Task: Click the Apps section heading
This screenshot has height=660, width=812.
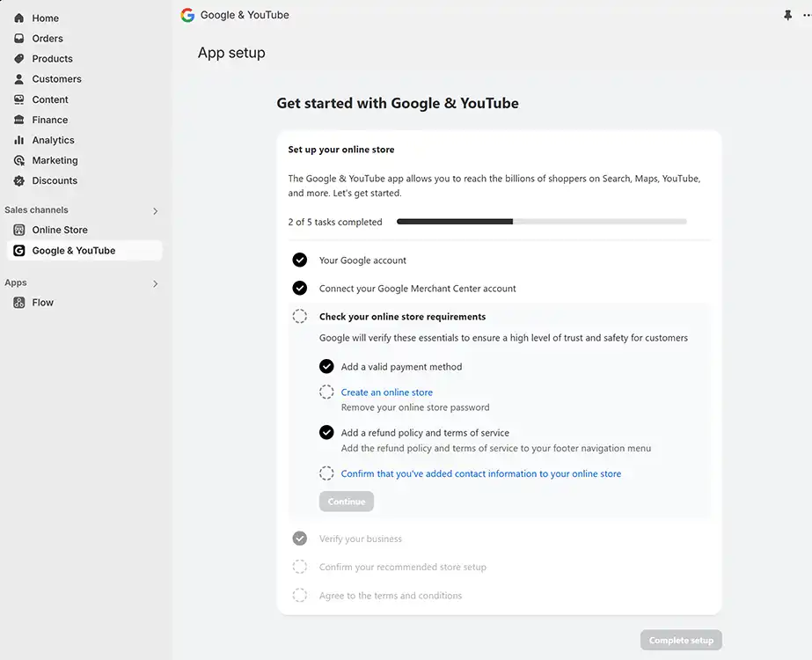Action: (x=16, y=282)
